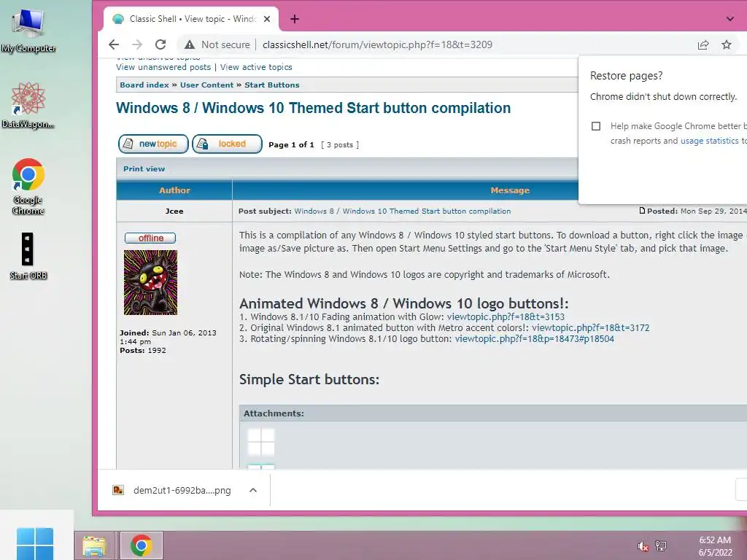
Task: Click the Author column header
Action: coord(174,190)
